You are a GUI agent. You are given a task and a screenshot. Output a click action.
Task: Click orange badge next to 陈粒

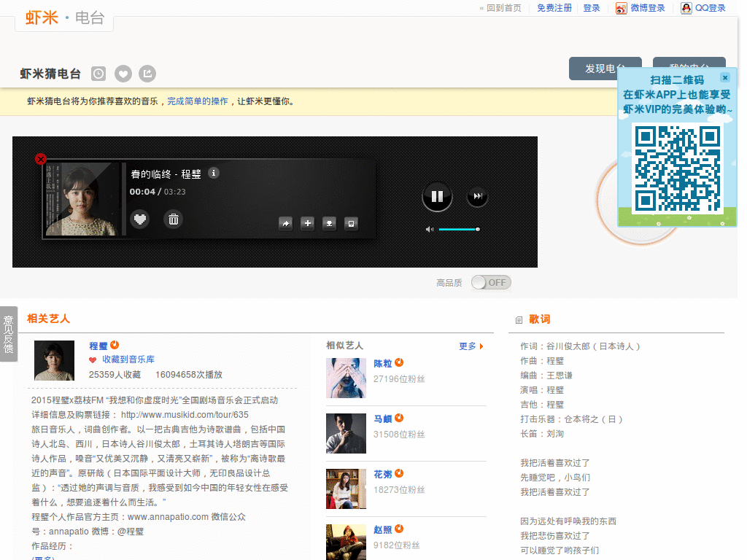399,362
